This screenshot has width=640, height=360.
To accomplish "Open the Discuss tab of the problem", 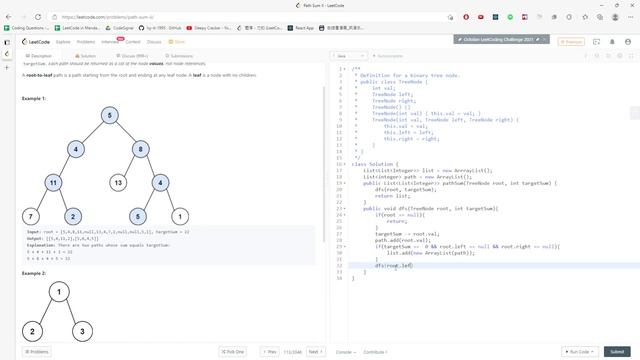I will tap(132, 56).
